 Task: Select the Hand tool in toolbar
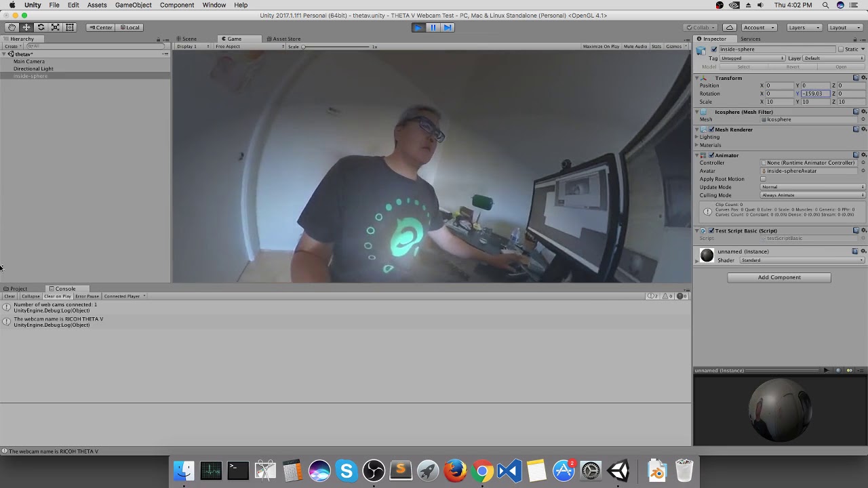12,28
